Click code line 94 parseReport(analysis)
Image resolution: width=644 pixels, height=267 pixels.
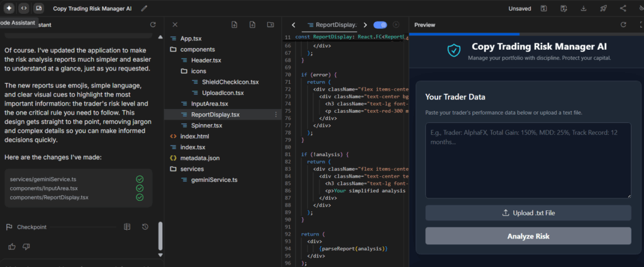[x=353, y=249]
